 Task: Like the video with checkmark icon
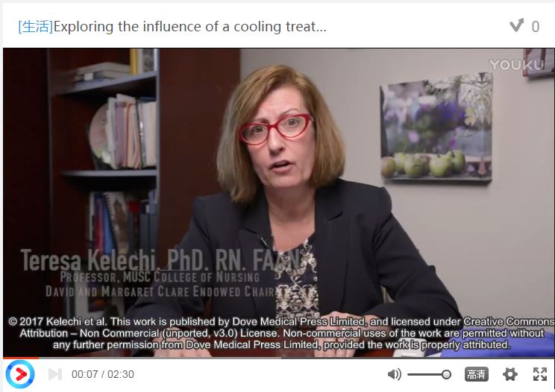516,25
